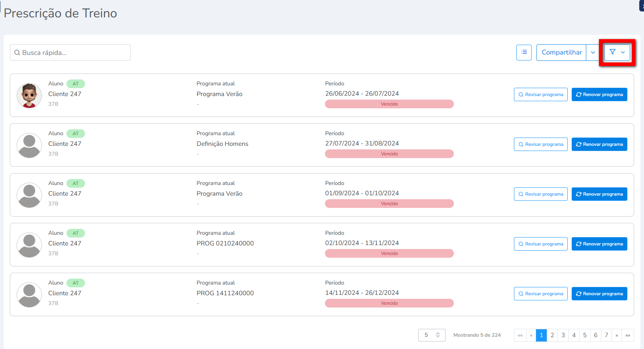The width and height of the screenshot is (644, 349).
Task: Click the list view icon button
Action: 524,52
